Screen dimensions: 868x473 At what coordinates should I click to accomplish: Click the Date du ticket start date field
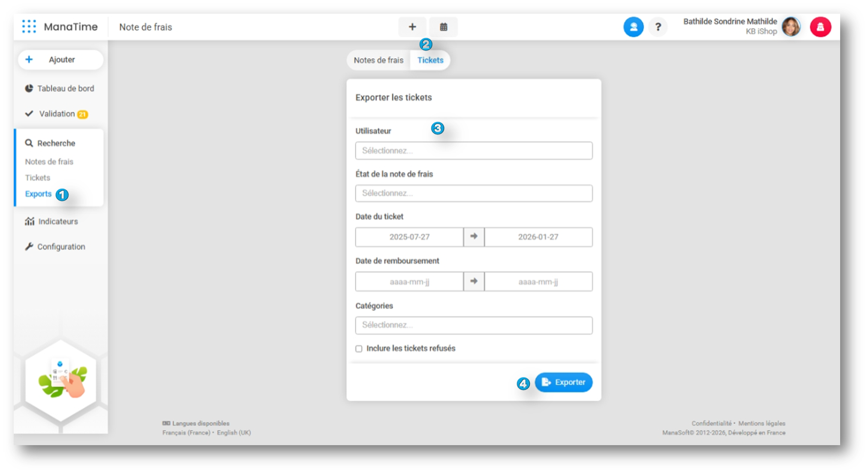pos(409,237)
